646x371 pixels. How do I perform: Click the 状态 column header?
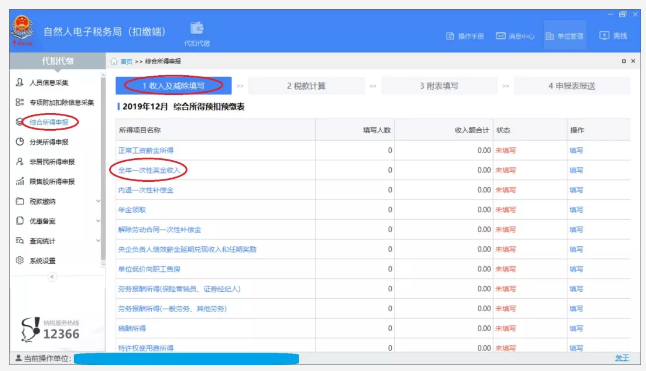[x=530, y=130]
